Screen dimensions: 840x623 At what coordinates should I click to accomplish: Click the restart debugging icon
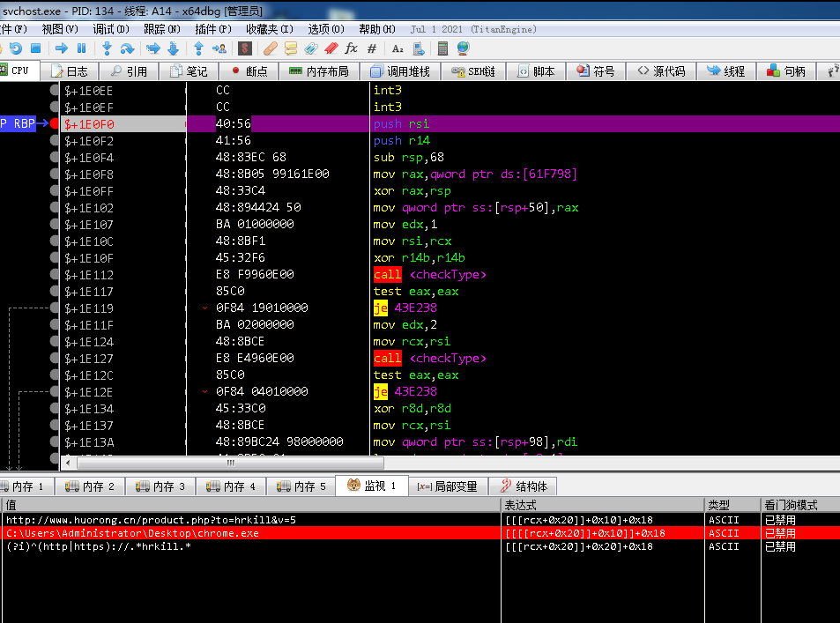[x=15, y=48]
